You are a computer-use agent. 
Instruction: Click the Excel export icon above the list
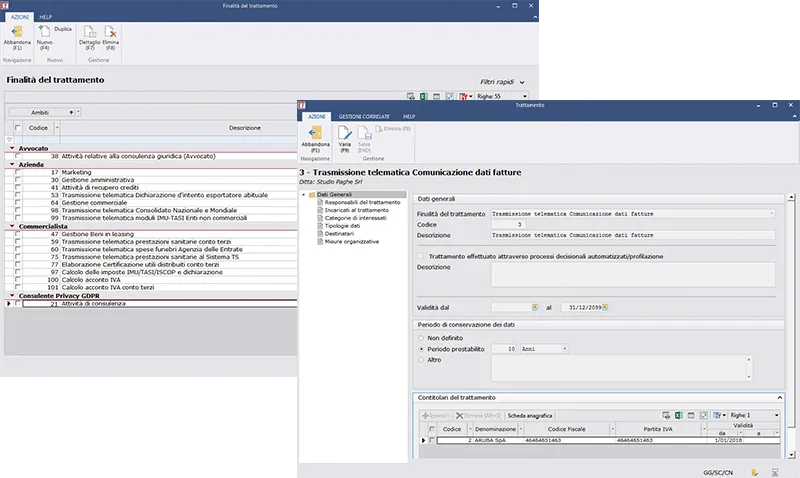[x=424, y=96]
